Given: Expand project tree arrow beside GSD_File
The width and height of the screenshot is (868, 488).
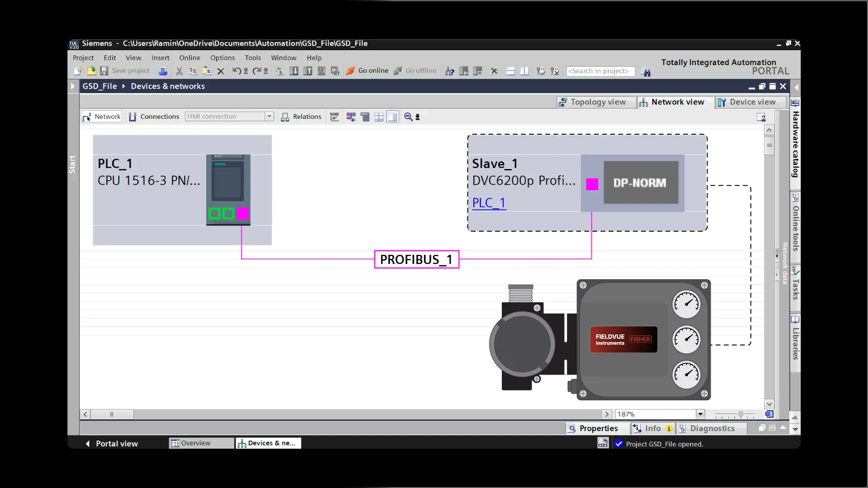Looking at the screenshot, I should pyautogui.click(x=73, y=86).
